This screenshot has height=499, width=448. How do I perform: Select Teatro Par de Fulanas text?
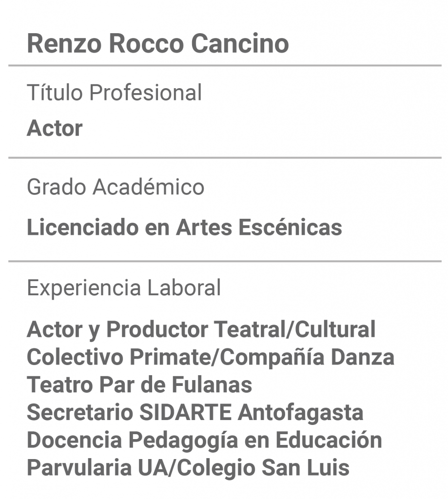[x=139, y=384]
